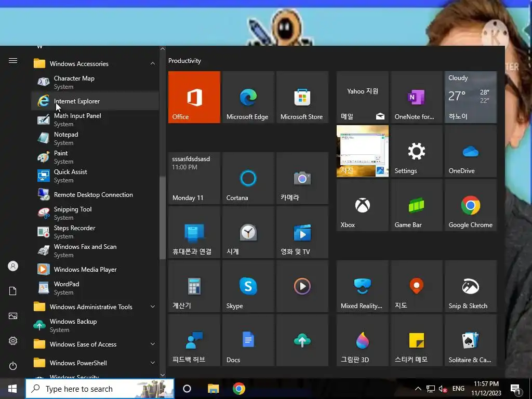This screenshot has width=532, height=399.
Task: Launch the Skype tile
Action: [x=248, y=286]
